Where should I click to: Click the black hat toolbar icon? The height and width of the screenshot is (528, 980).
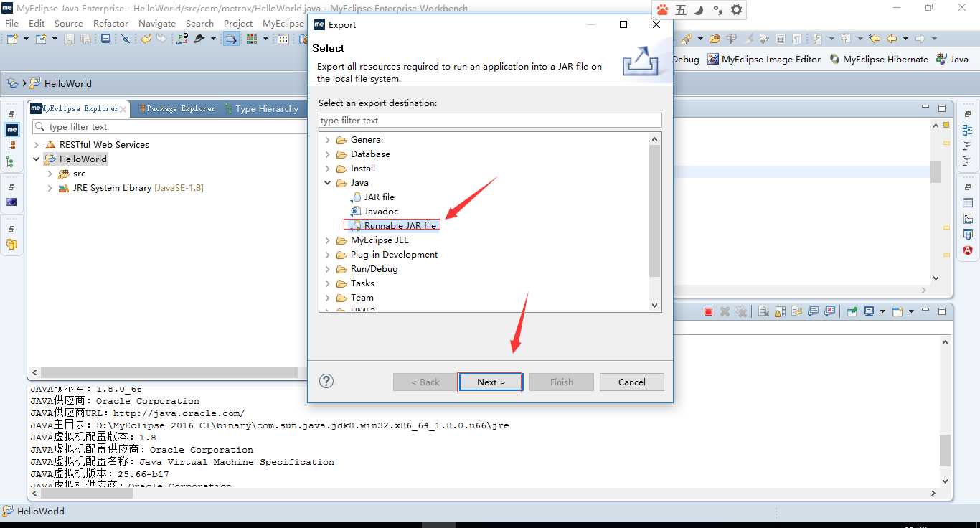click(x=199, y=39)
